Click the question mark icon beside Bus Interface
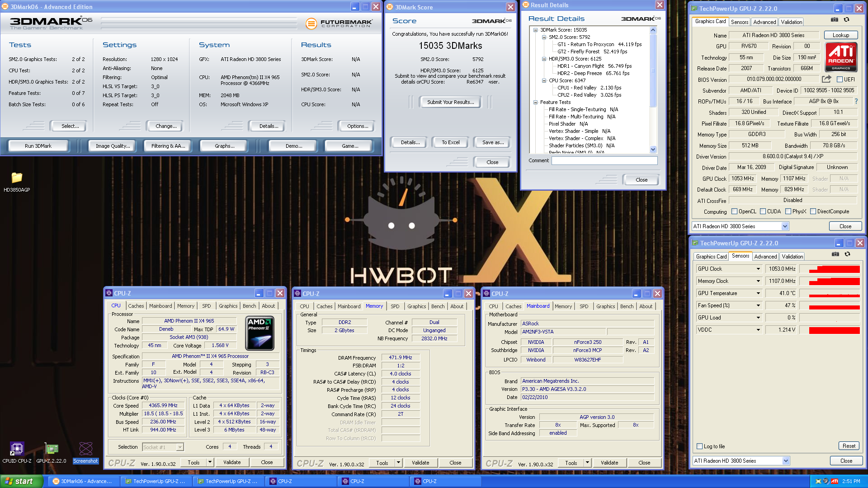 point(856,101)
